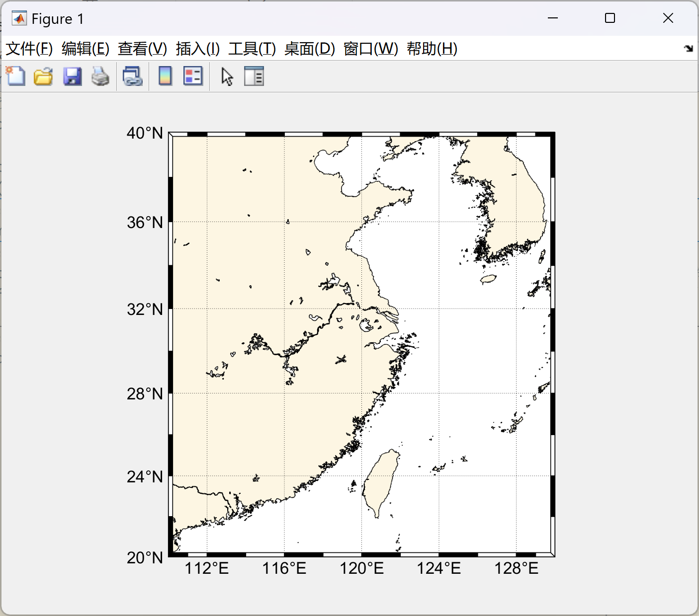Expand the 插入(I) menu
The width and height of the screenshot is (699, 616).
(x=197, y=49)
